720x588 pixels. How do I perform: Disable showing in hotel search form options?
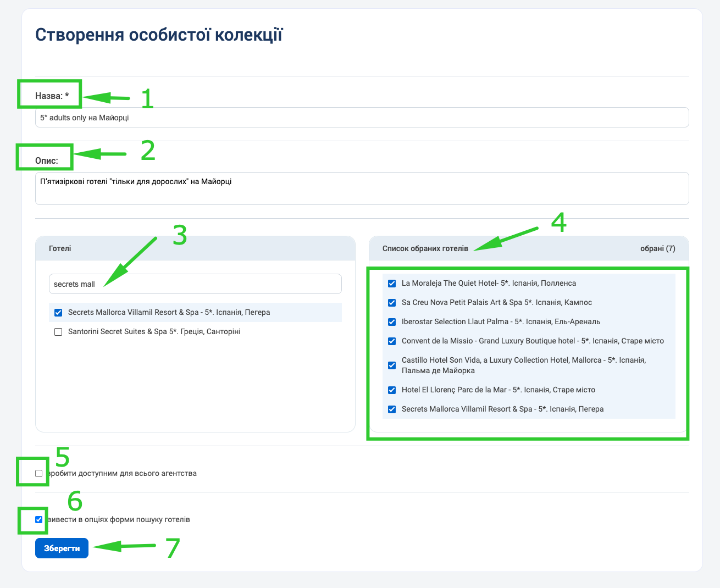(38, 520)
